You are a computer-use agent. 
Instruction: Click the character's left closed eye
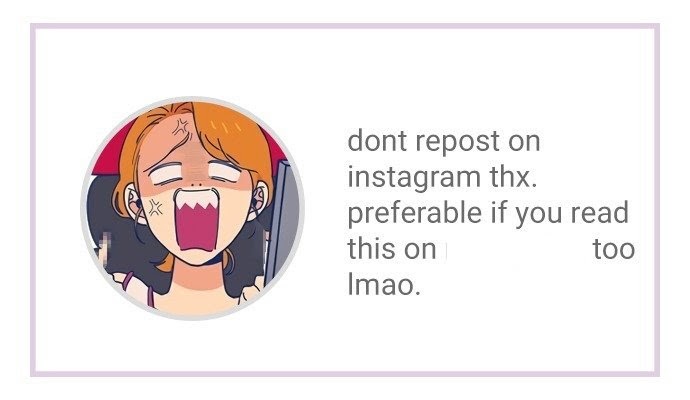165,173
